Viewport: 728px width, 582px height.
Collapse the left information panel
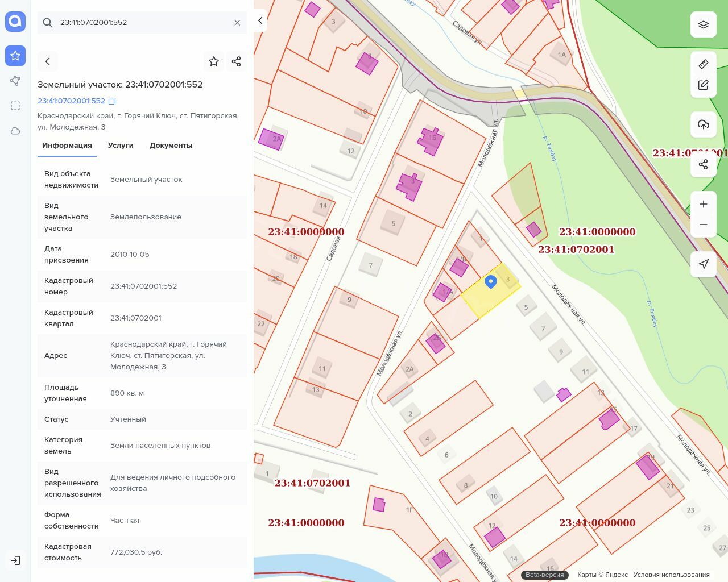pos(260,21)
